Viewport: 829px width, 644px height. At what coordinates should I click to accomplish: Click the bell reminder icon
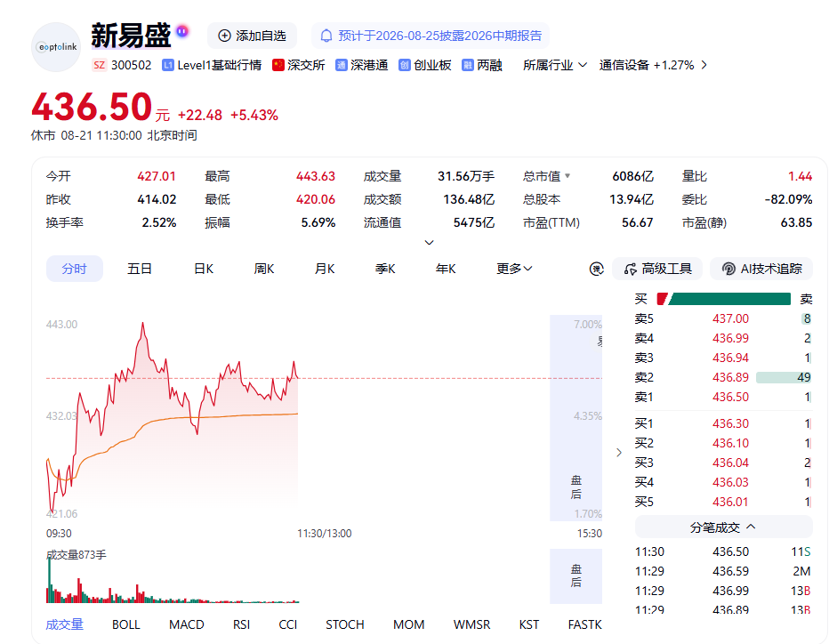click(x=326, y=36)
